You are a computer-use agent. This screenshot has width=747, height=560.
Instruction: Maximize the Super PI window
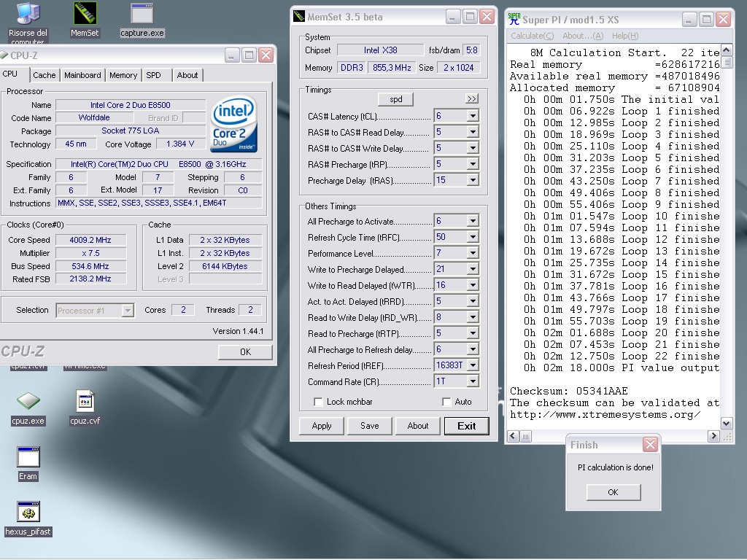(706, 20)
